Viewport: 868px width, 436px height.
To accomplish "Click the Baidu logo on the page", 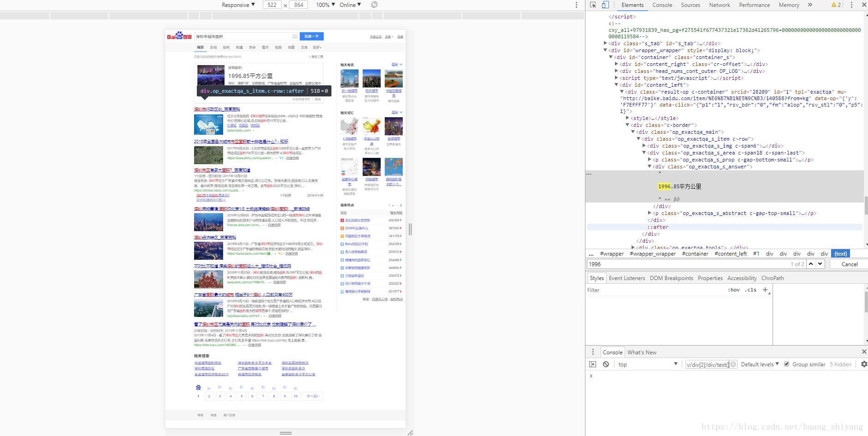I will 179,36.
